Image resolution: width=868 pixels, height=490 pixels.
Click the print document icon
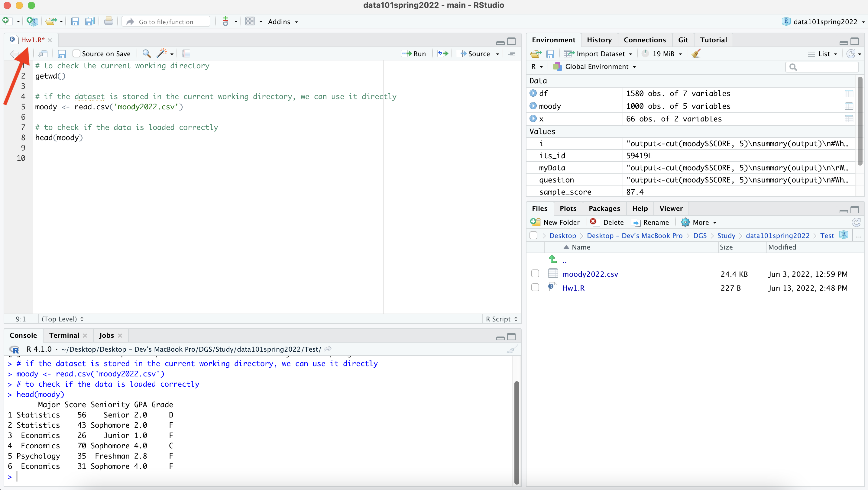(108, 22)
